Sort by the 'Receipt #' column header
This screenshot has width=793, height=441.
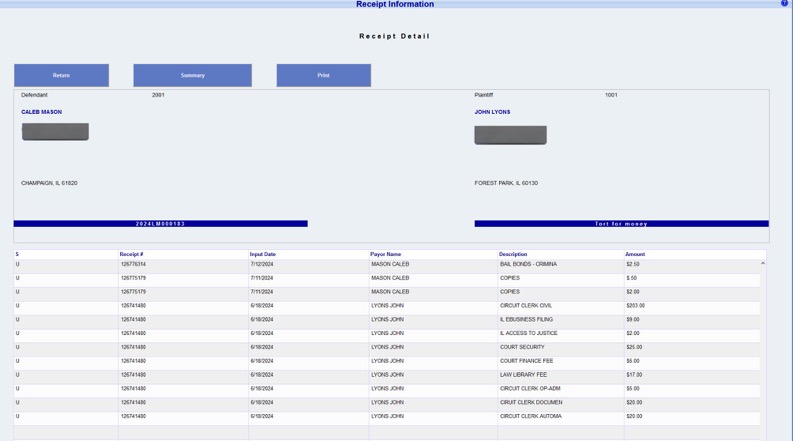pyautogui.click(x=131, y=254)
